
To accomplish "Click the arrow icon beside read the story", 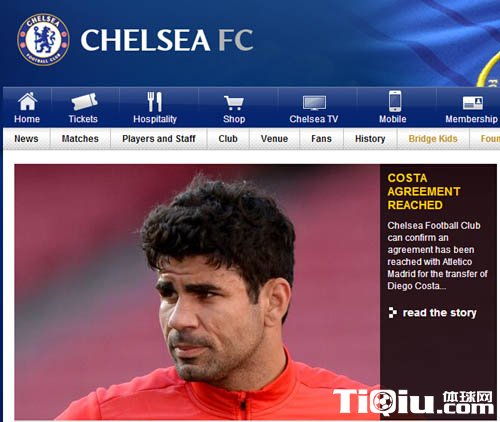I will pyautogui.click(x=393, y=313).
